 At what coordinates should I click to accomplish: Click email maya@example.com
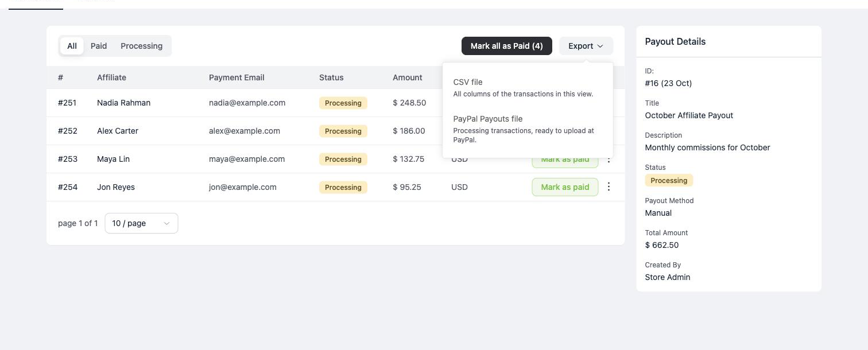tap(247, 159)
